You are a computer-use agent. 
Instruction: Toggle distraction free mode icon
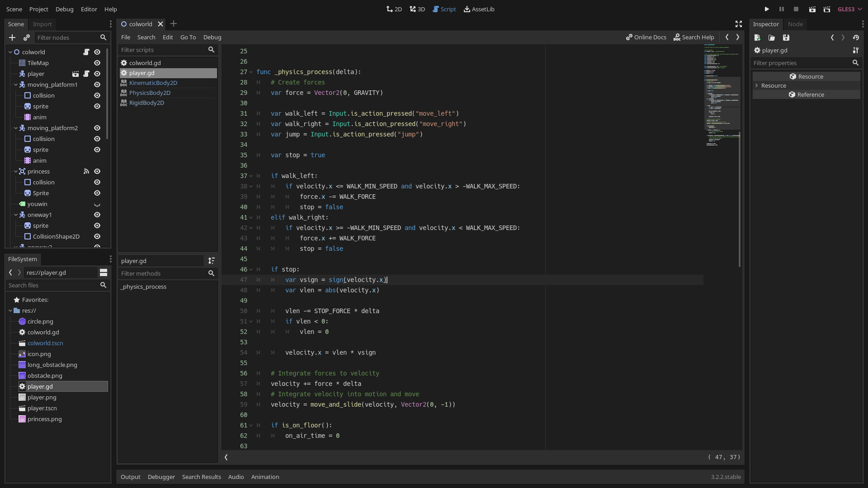click(739, 24)
